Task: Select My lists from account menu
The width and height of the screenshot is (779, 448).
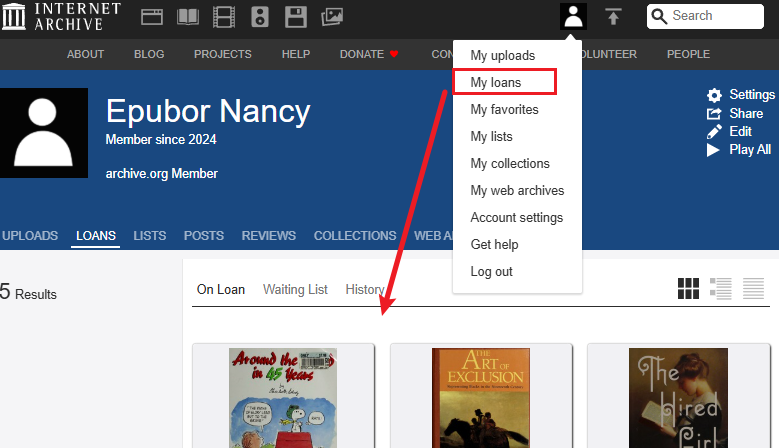Action: (x=491, y=137)
